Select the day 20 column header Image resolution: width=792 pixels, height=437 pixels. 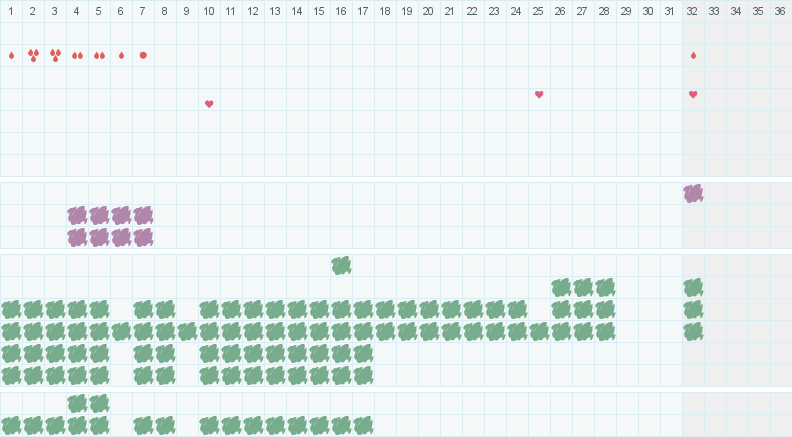click(428, 11)
